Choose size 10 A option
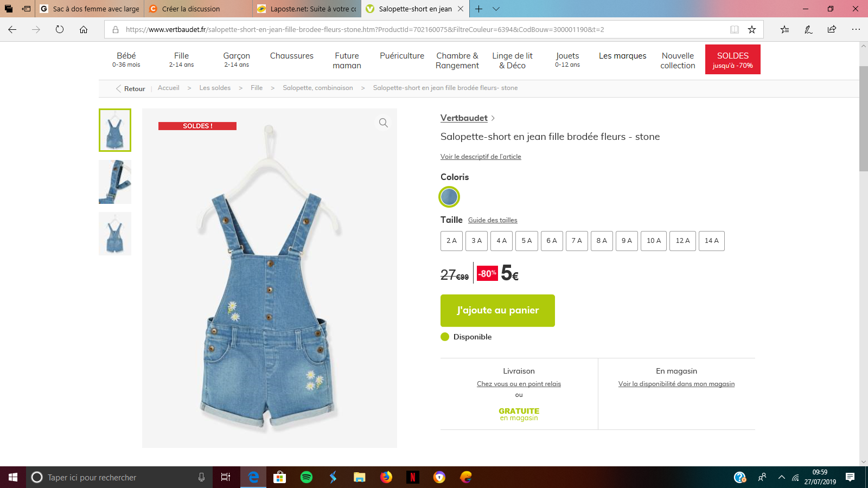868x488 pixels. coord(654,241)
